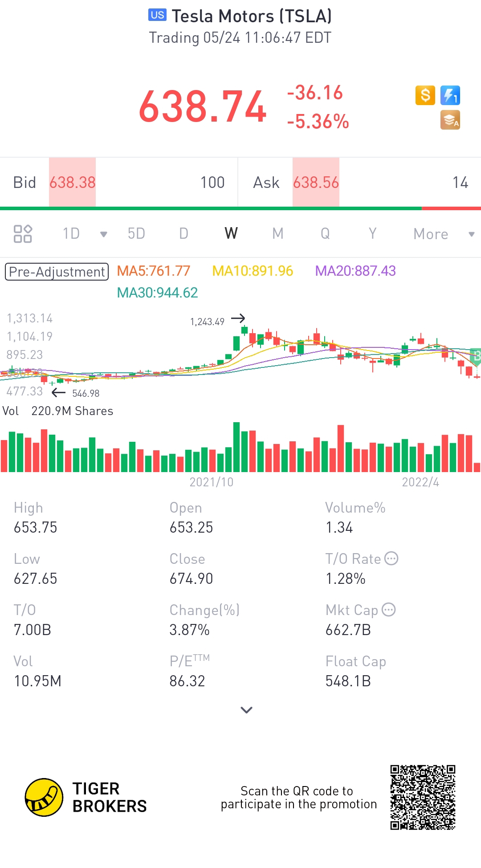The height and width of the screenshot is (868, 481).
Task: Open the 1D interval dropdown arrow
Action: coord(104,234)
